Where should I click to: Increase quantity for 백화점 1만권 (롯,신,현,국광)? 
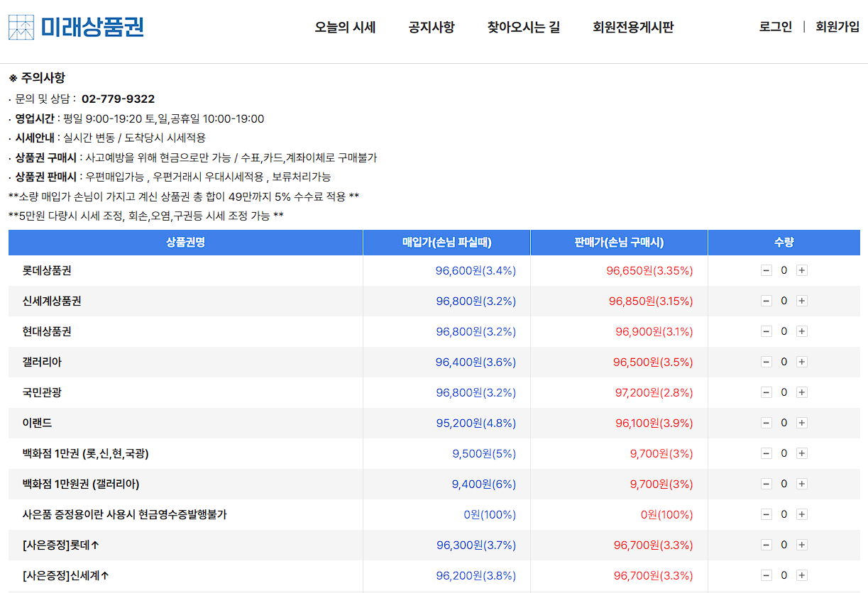(801, 453)
